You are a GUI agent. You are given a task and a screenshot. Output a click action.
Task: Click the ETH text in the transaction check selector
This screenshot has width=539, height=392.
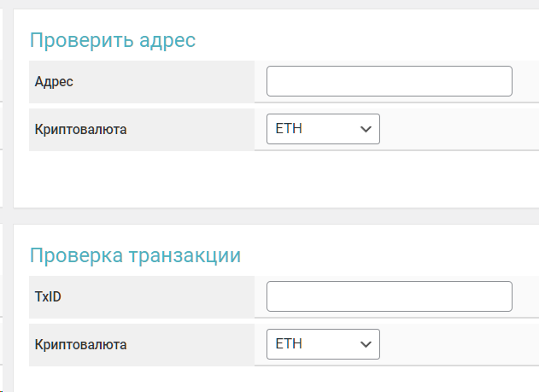(x=289, y=344)
